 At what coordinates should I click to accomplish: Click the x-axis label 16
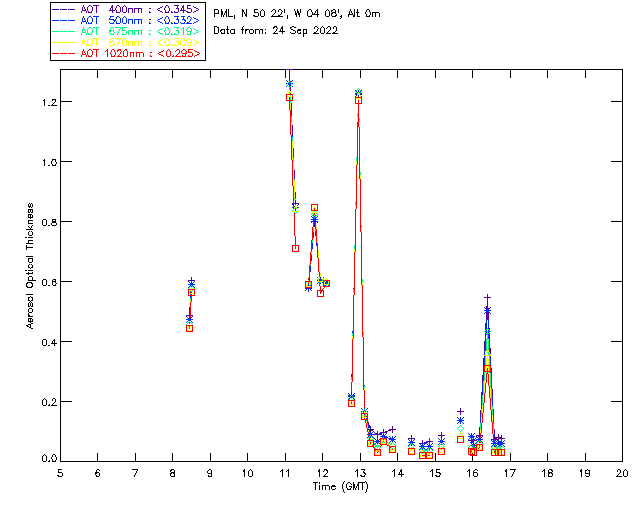point(473,473)
